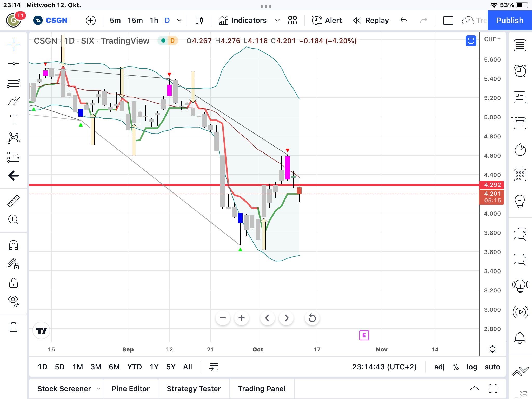Image resolution: width=532 pixels, height=399 pixels.
Task: Open the Alerts clock panel
Action: click(520, 71)
